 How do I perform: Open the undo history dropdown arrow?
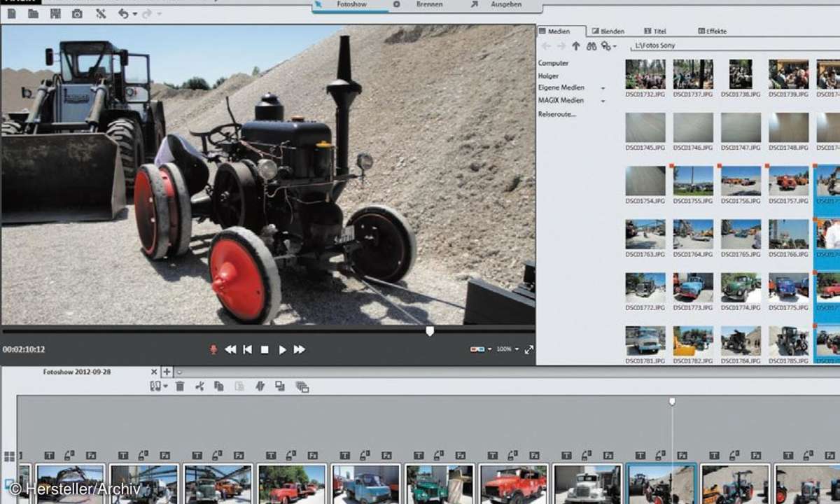pos(134,14)
